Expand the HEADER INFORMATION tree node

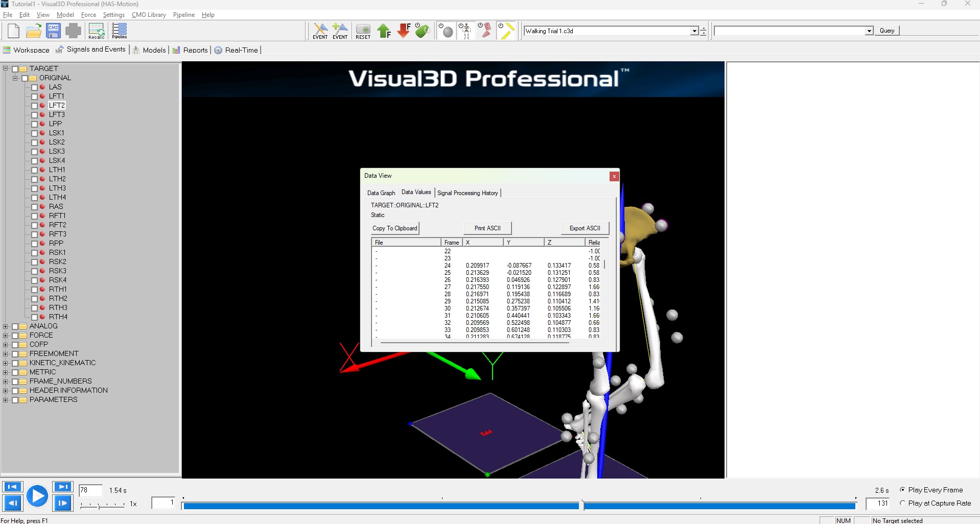[x=6, y=391]
